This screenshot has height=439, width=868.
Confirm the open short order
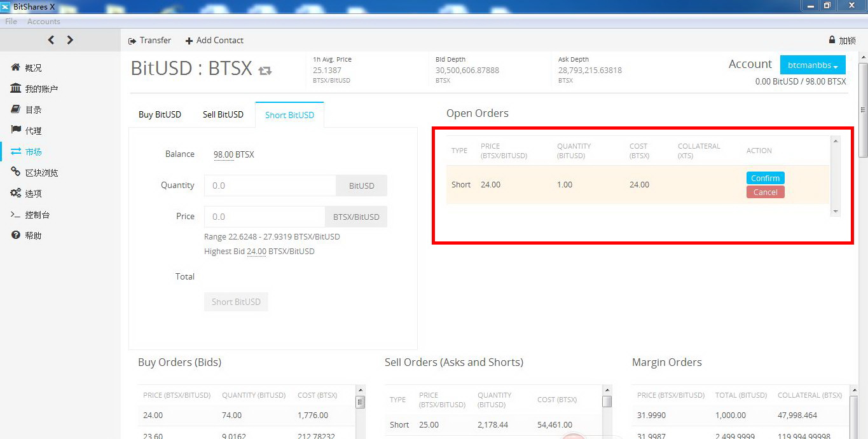(x=765, y=178)
